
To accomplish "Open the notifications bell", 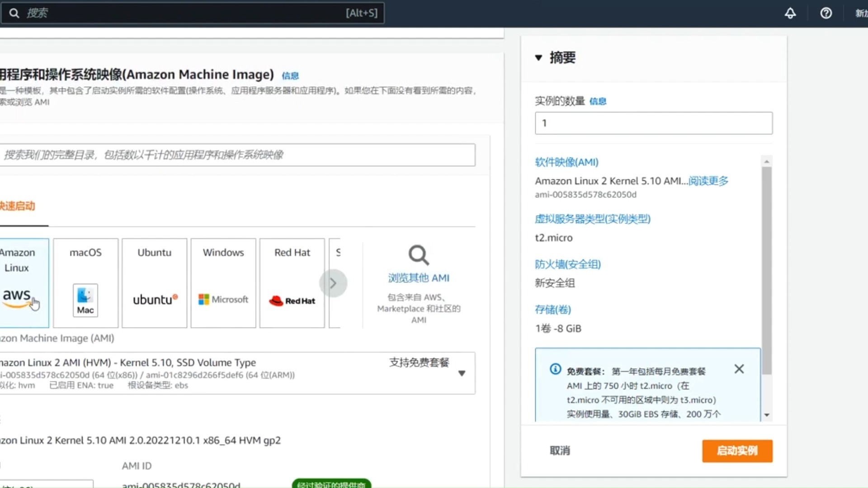I will click(x=790, y=13).
